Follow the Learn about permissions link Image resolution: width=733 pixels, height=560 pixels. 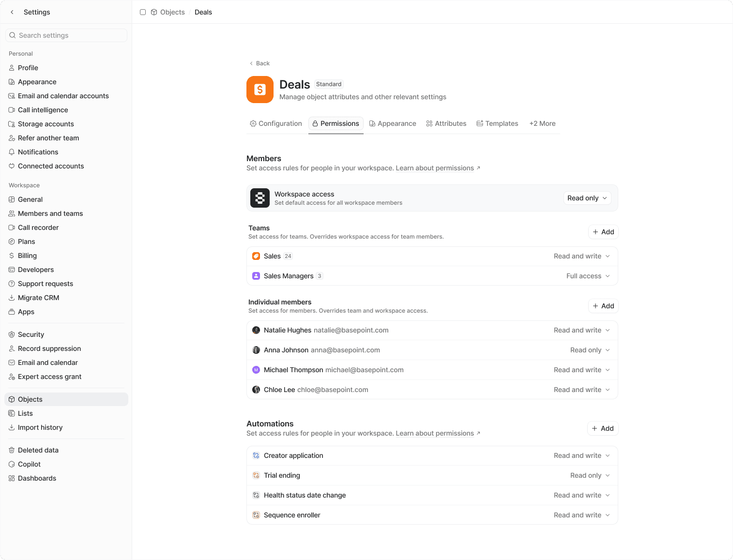click(434, 168)
